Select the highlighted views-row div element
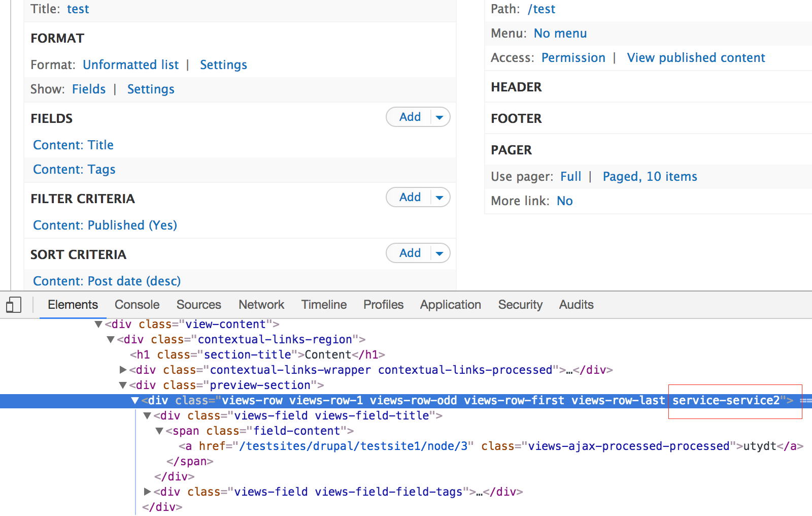This screenshot has height=516, width=812. 355,401
